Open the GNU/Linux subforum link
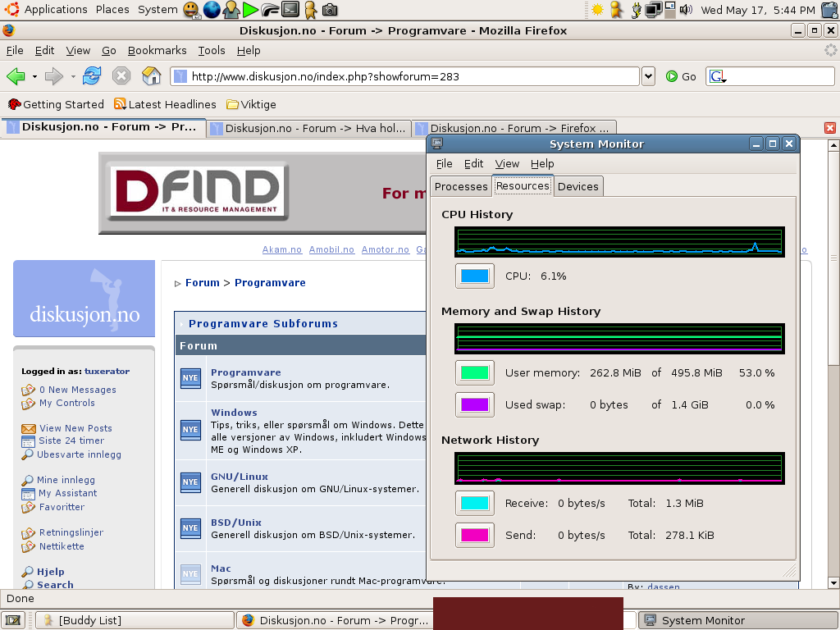This screenshot has width=840, height=630. 239,477
